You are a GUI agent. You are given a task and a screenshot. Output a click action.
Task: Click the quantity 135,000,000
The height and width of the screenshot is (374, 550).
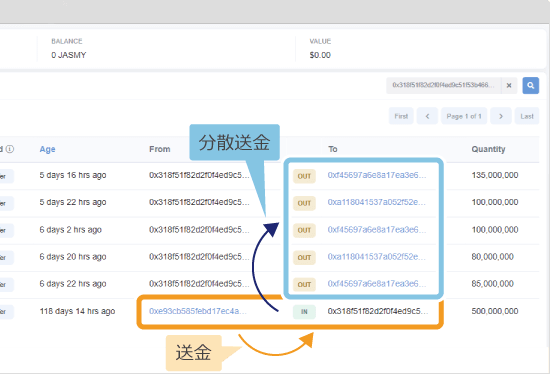click(x=495, y=175)
